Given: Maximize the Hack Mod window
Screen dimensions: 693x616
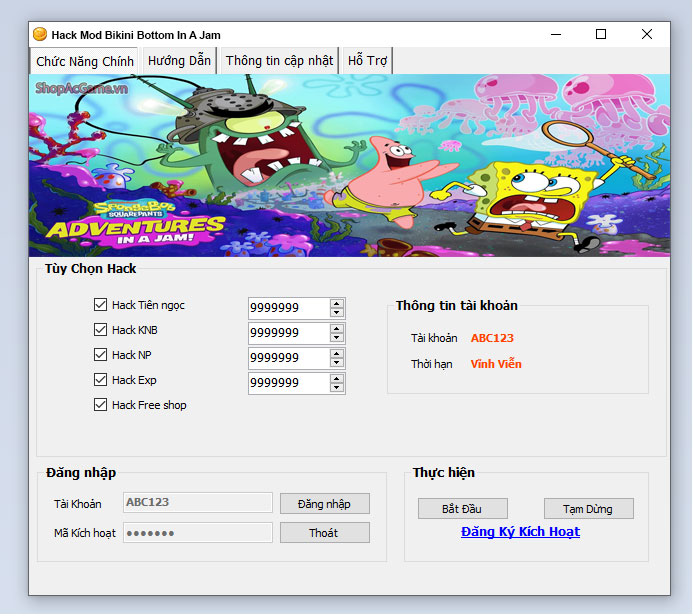Looking at the screenshot, I should [601, 34].
